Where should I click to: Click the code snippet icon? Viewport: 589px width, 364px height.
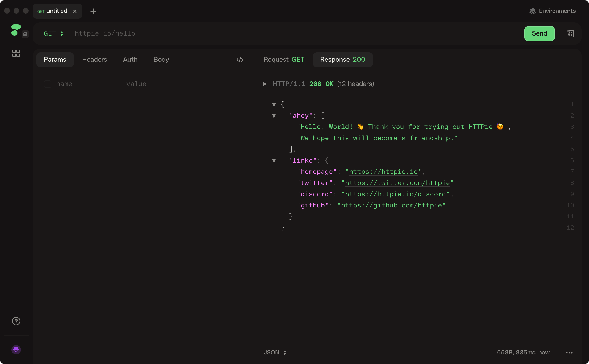coord(240,60)
